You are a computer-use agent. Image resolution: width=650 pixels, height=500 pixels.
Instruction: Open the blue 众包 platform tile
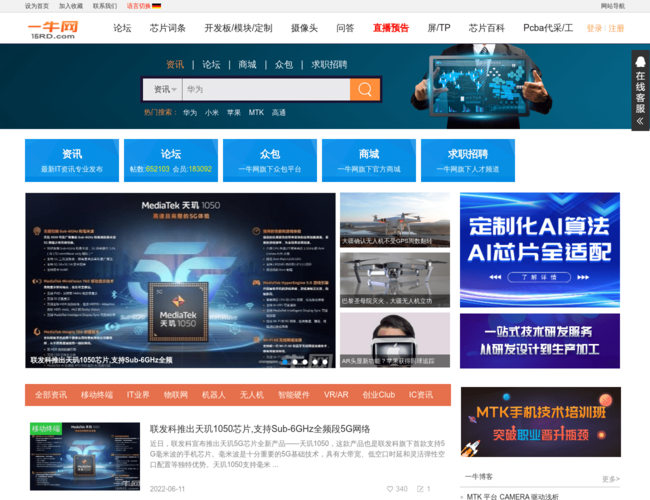click(270, 160)
